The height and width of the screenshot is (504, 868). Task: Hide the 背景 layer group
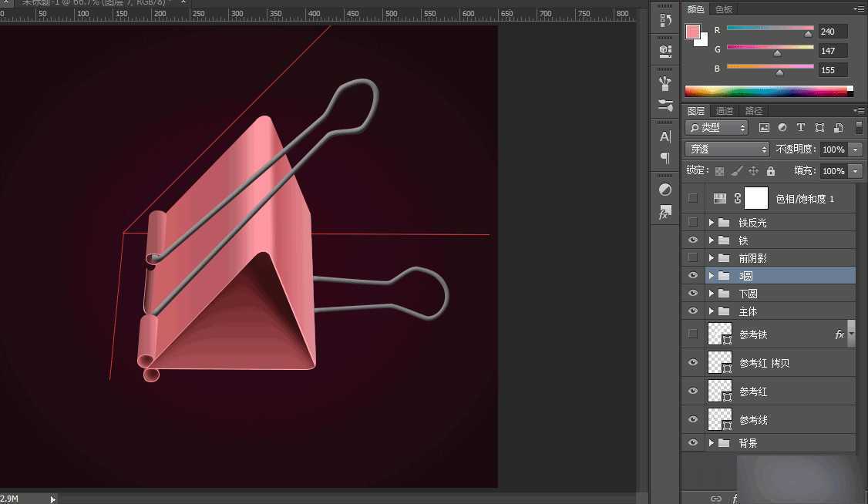pyautogui.click(x=693, y=443)
